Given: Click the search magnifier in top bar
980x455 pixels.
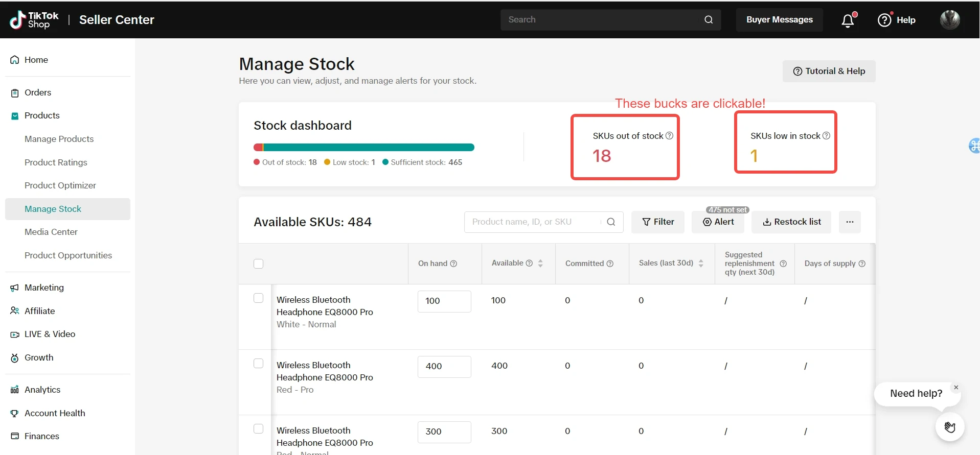Looking at the screenshot, I should [708, 20].
